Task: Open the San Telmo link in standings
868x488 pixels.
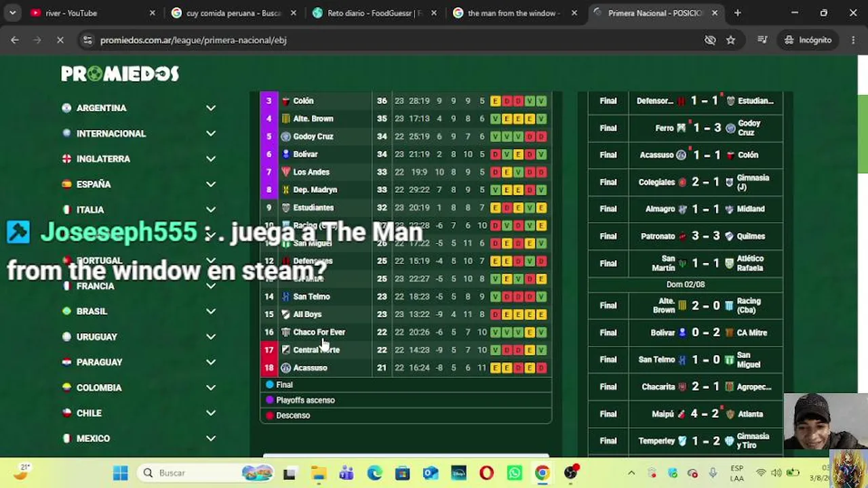Action: point(311,297)
